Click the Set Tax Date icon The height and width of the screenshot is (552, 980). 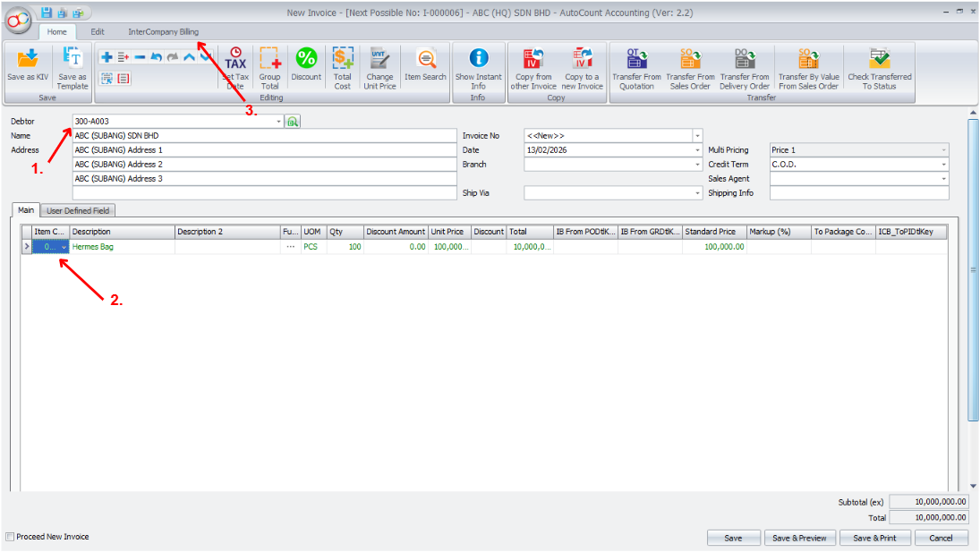coord(234,63)
